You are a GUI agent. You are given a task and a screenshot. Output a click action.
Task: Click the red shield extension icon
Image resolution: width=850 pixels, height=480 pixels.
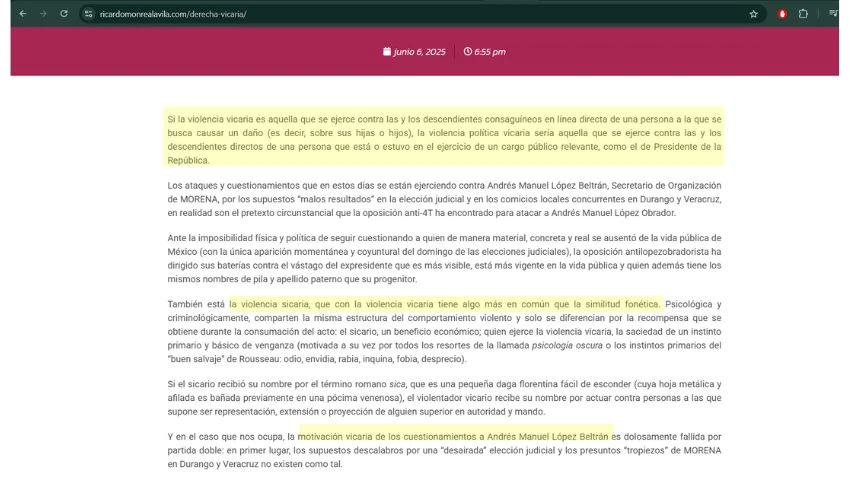[x=782, y=14]
